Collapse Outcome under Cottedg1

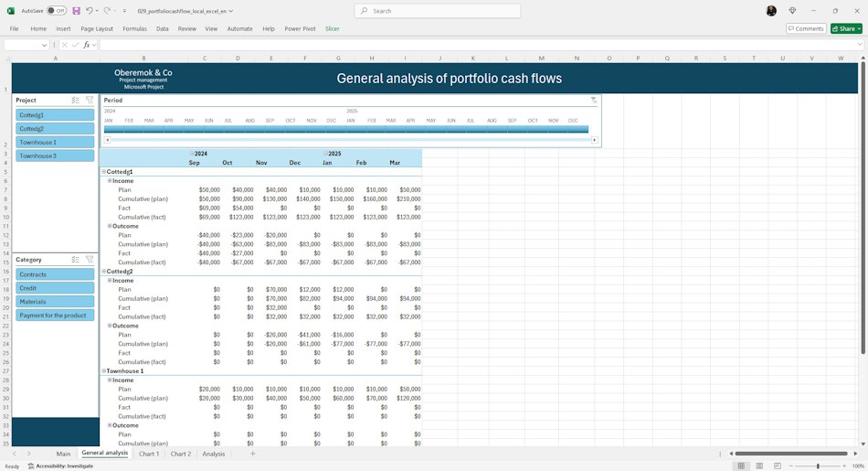pos(110,226)
